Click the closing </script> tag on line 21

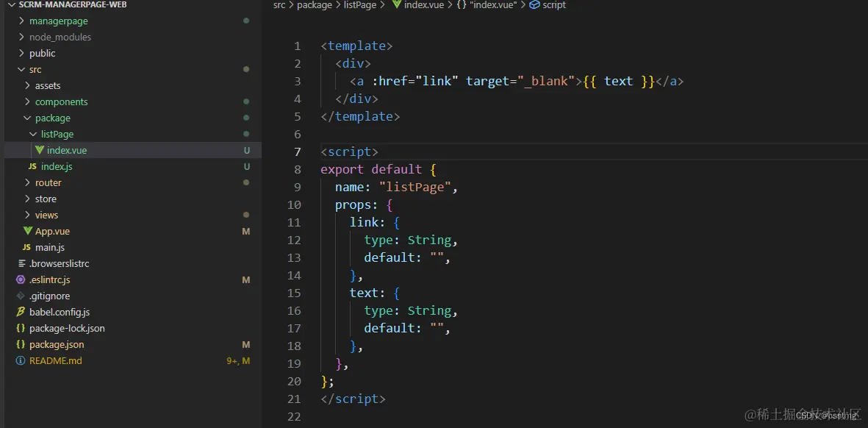353,399
